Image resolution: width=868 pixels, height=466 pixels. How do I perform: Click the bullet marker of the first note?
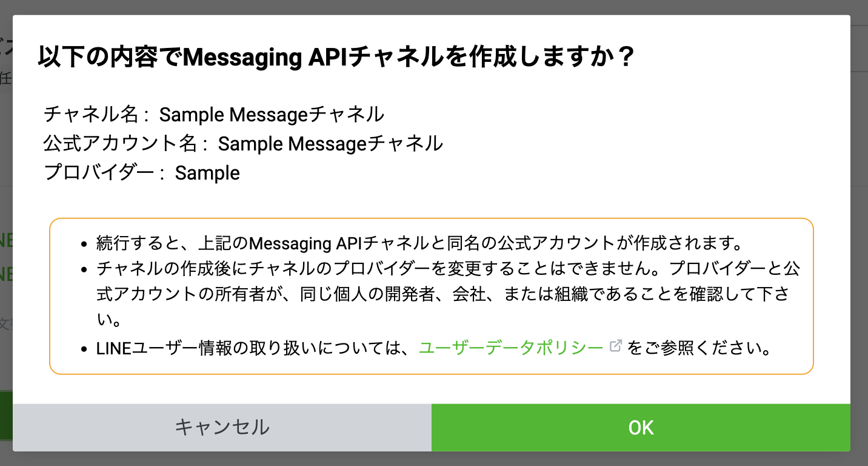pos(84,245)
